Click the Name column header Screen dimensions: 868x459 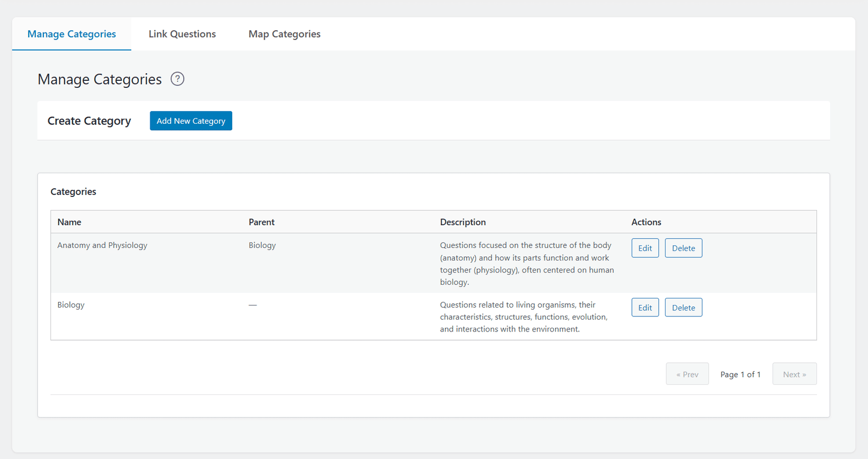69,222
